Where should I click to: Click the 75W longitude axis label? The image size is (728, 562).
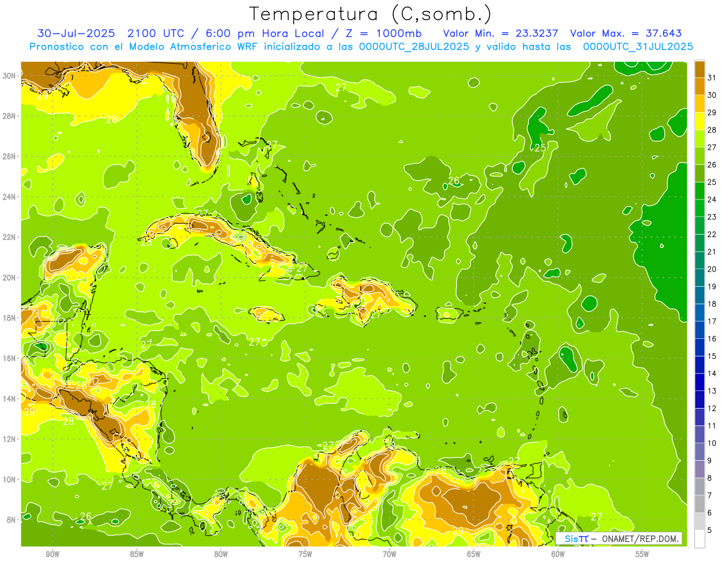(x=305, y=554)
